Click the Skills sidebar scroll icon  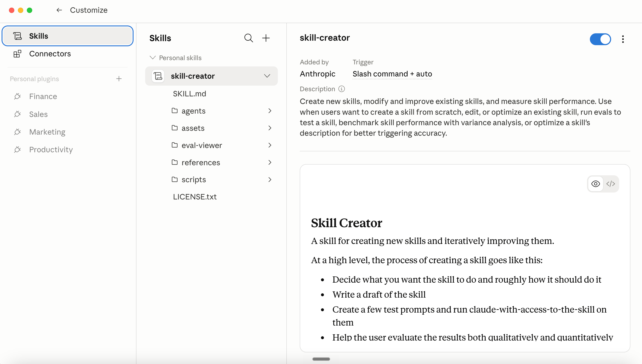pos(17,36)
